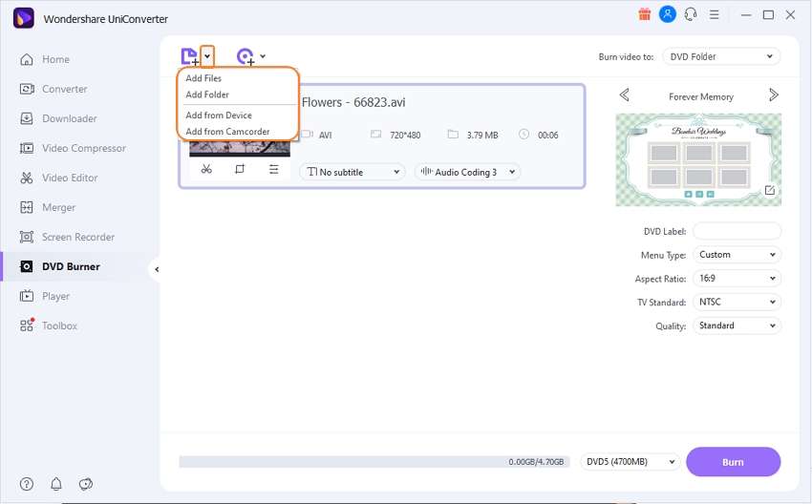Viewport: 812px width, 504px height.
Task: Open the hamburger menu icon
Action: (x=715, y=14)
